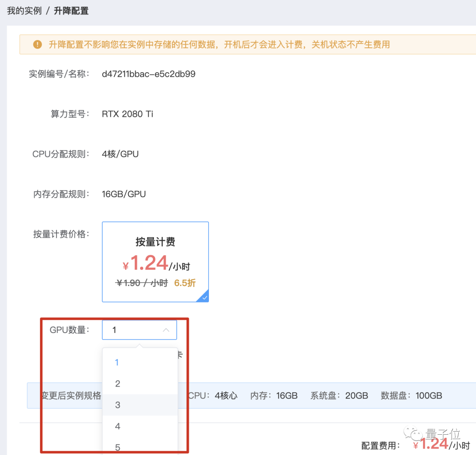Click option 4 in the GPU quantity list
The image size is (476, 455).
[x=117, y=426]
